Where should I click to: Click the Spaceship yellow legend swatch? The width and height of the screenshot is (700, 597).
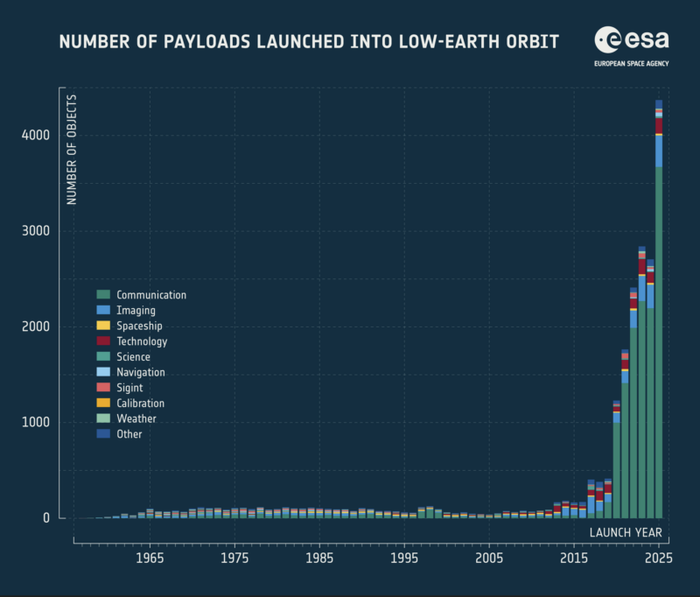coord(103,326)
